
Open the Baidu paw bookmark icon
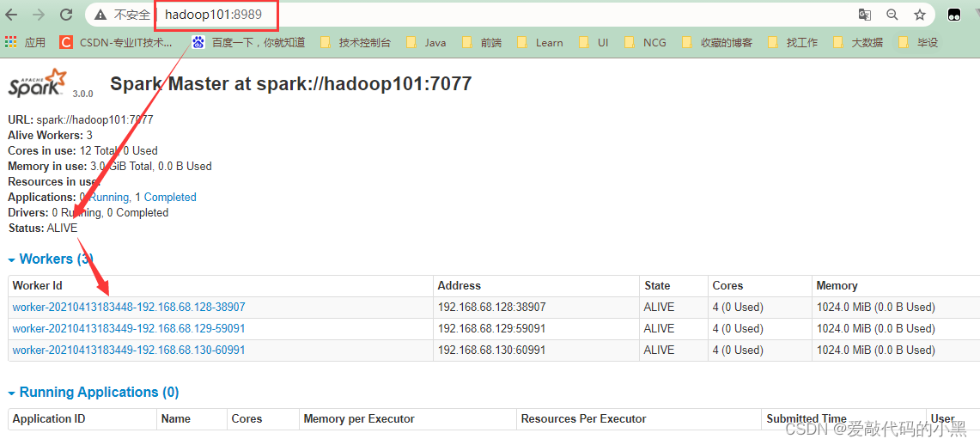(x=198, y=42)
